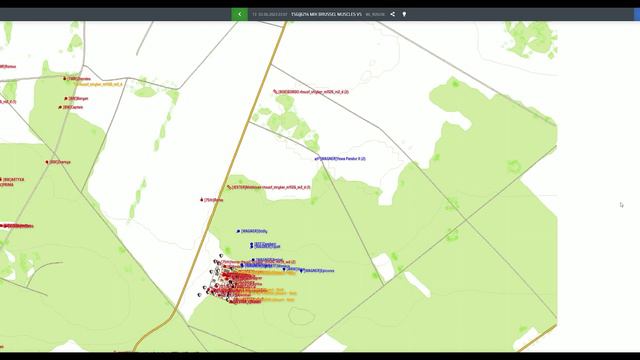This screenshot has width=640, height=360.
Task: Click the lone red unit marker left of the yellow road
Action: point(202,200)
